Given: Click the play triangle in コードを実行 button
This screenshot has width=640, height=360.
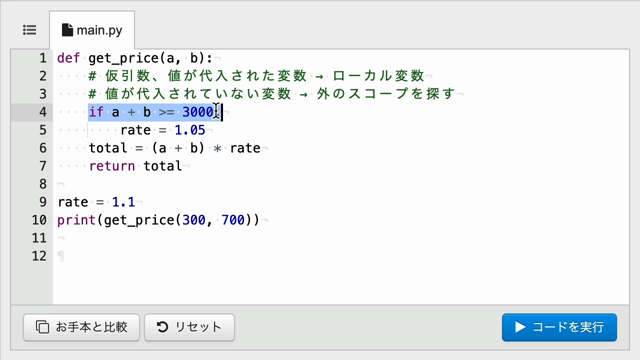Looking at the screenshot, I should [520, 327].
